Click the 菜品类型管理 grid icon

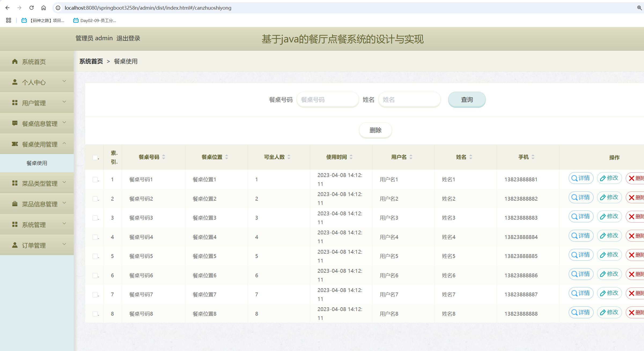pyautogui.click(x=15, y=183)
